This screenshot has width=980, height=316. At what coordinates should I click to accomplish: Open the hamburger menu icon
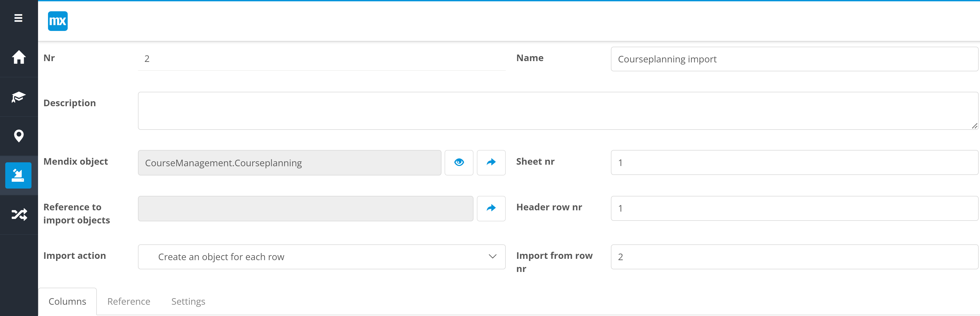(x=18, y=18)
